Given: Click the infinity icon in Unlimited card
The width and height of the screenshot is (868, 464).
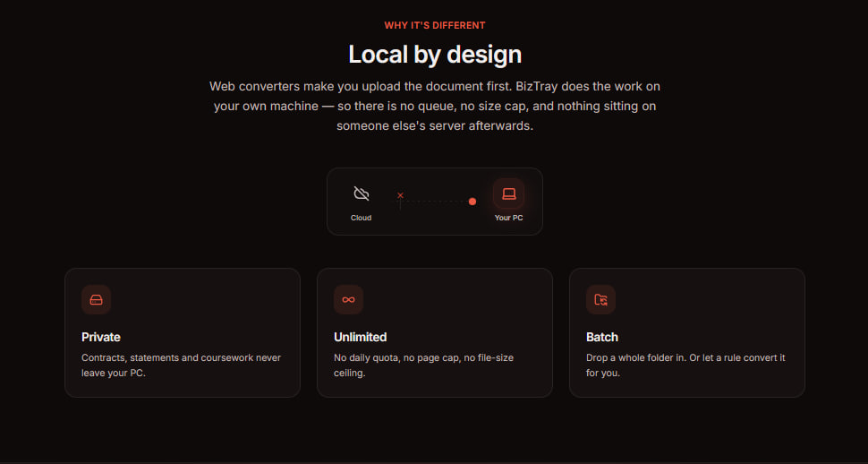Looking at the screenshot, I should coord(349,300).
